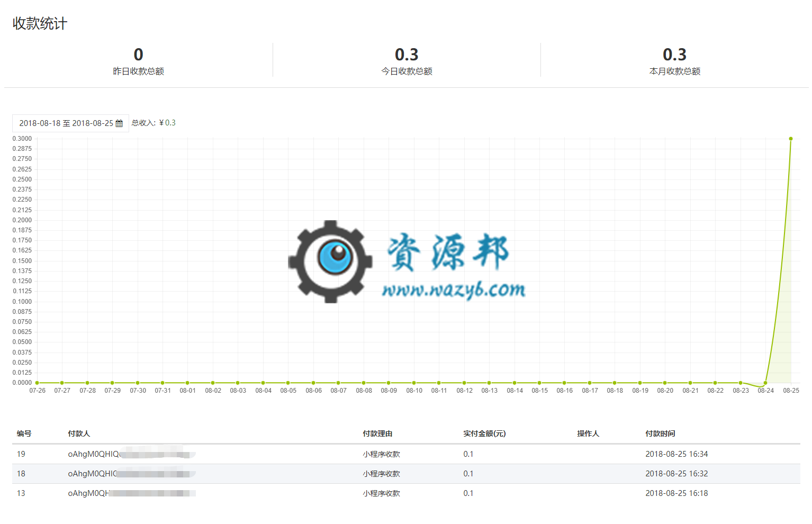Click payer ID in row 13
812x524 pixels.
coord(132,493)
